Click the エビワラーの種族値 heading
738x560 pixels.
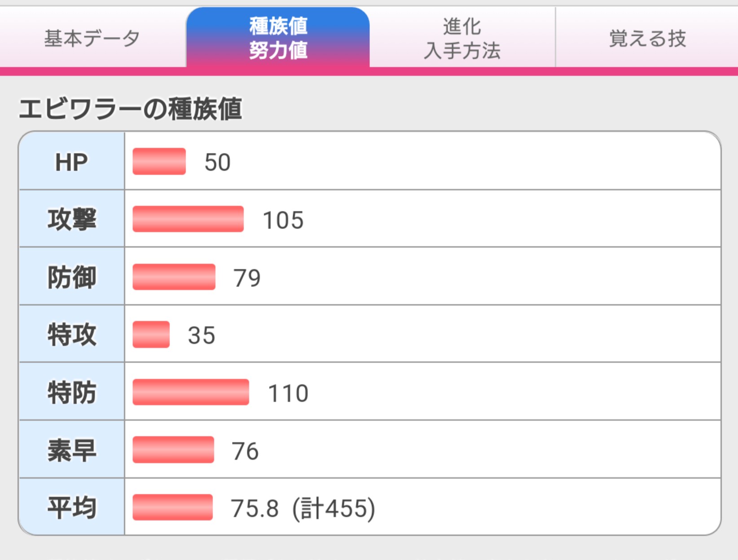(130, 109)
